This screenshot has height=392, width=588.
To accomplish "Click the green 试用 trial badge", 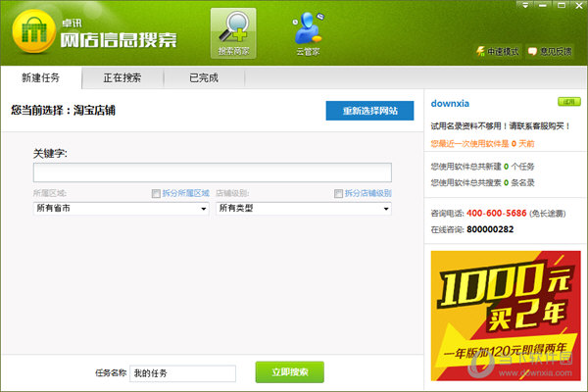I will (568, 102).
